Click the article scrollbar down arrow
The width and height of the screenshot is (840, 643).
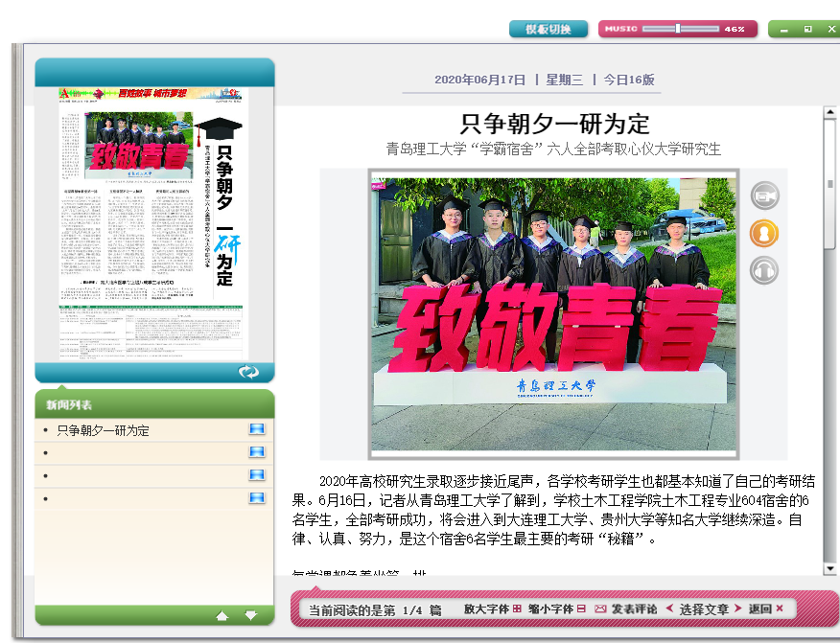tap(830, 569)
